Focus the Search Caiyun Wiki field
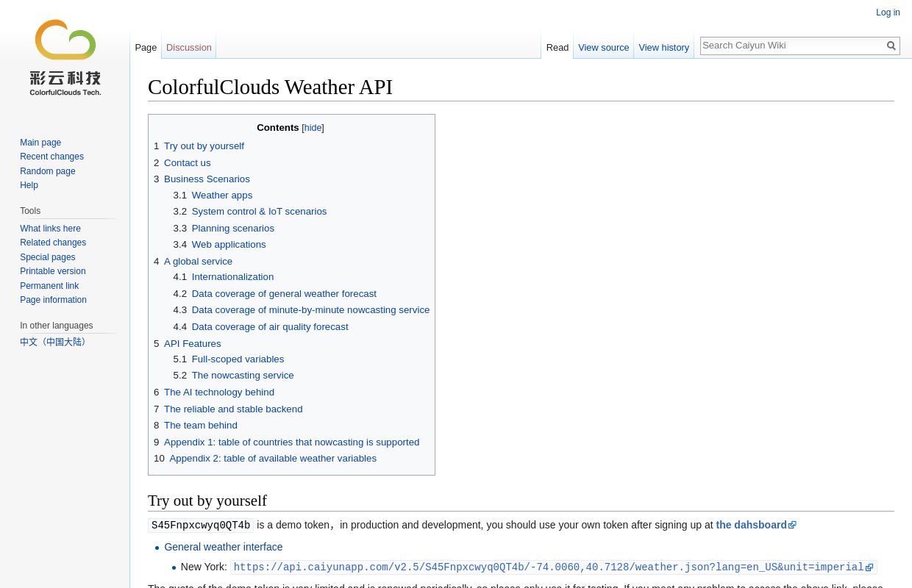This screenshot has width=912, height=588. [x=792, y=46]
